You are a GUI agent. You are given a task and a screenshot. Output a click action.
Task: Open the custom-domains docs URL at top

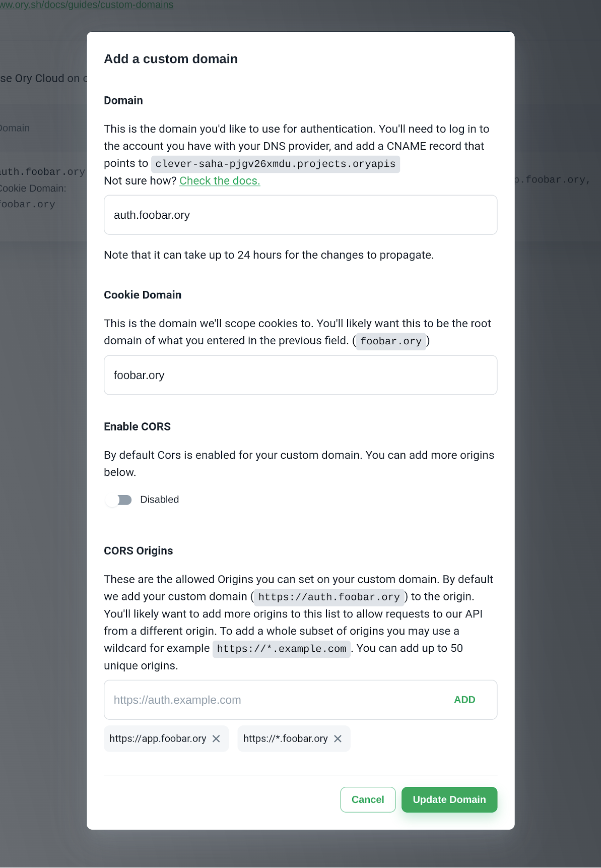[x=87, y=5]
